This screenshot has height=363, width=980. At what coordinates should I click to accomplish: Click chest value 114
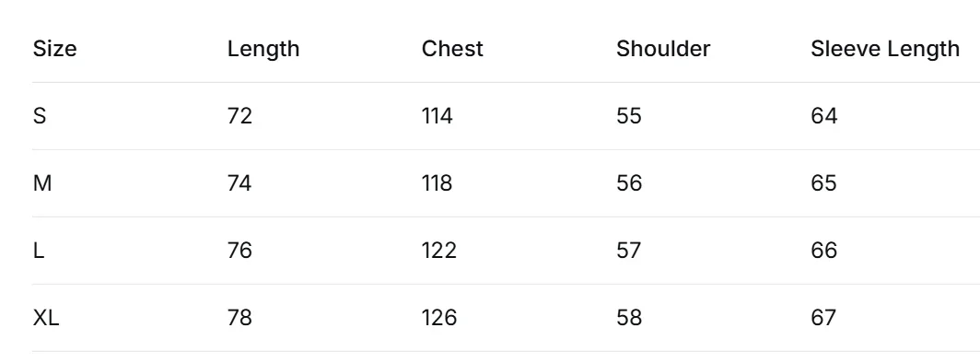point(437,116)
